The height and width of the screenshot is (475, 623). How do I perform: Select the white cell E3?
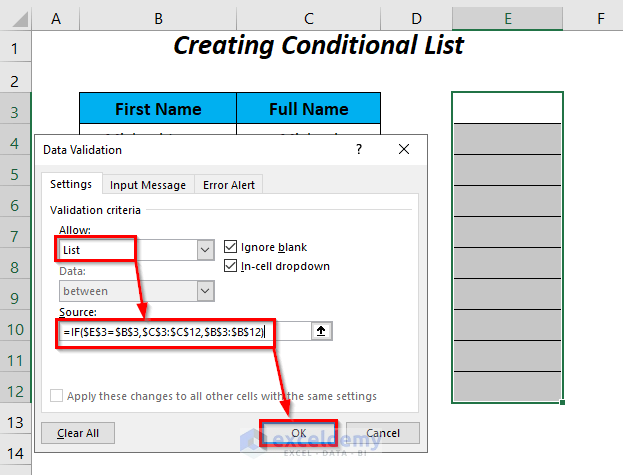point(507,108)
